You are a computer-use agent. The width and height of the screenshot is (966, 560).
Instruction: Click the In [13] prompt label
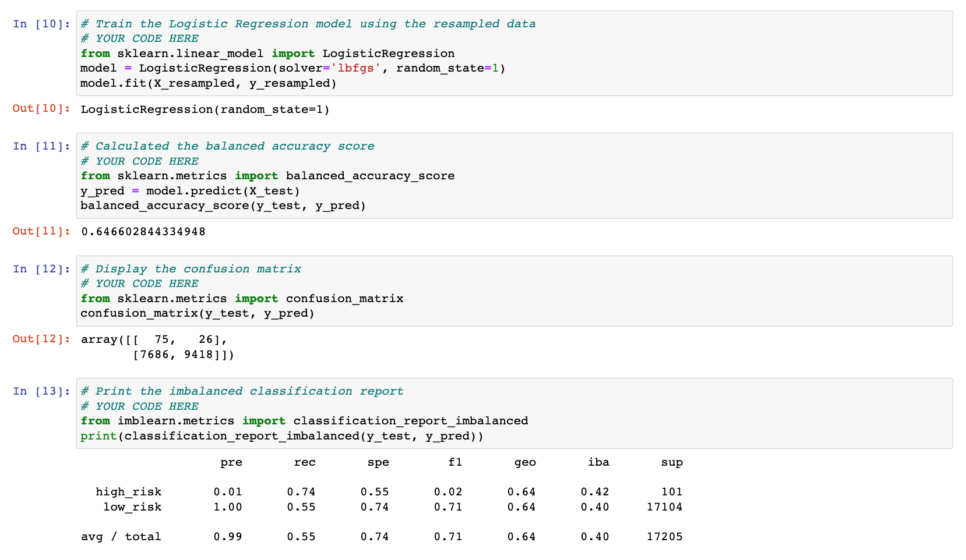[x=41, y=391]
